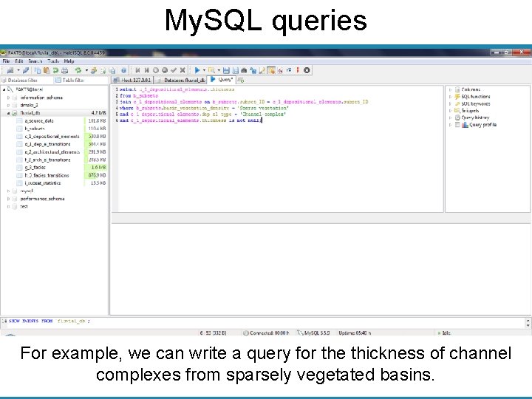
Task: Expand the performance_schema database node
Action: click(x=8, y=199)
